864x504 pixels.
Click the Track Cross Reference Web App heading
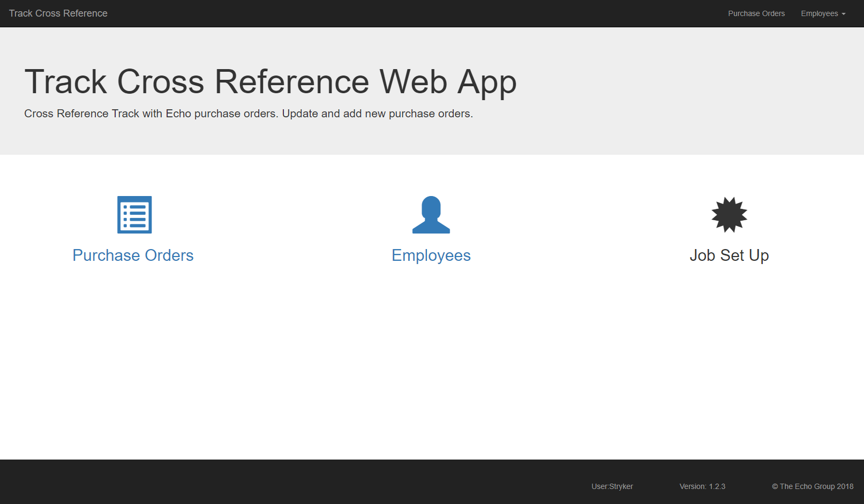pos(271,81)
